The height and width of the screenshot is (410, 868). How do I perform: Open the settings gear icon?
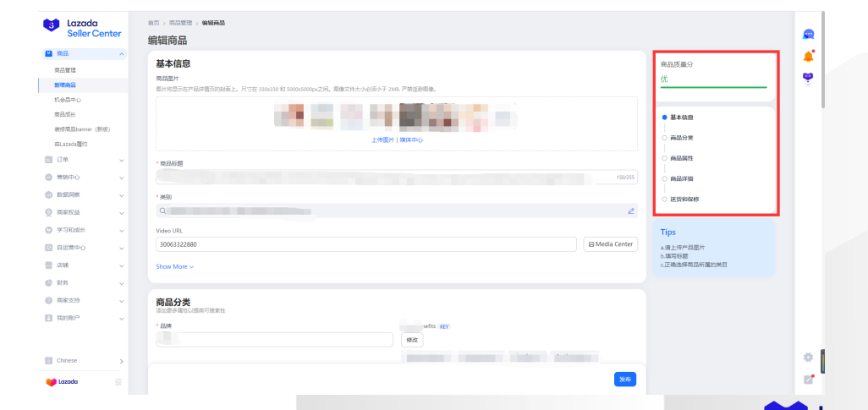point(808,358)
